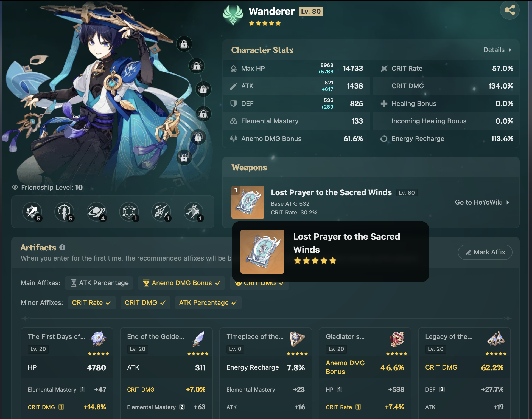Image resolution: width=532 pixels, height=419 pixels.
Task: Click the last talent icon with level 1
Action: [x=194, y=212]
